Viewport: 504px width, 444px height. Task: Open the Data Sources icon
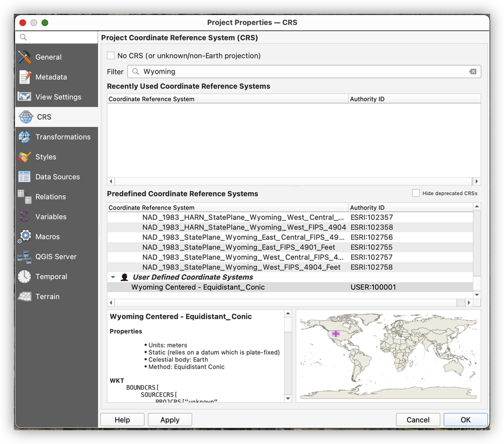tap(24, 177)
